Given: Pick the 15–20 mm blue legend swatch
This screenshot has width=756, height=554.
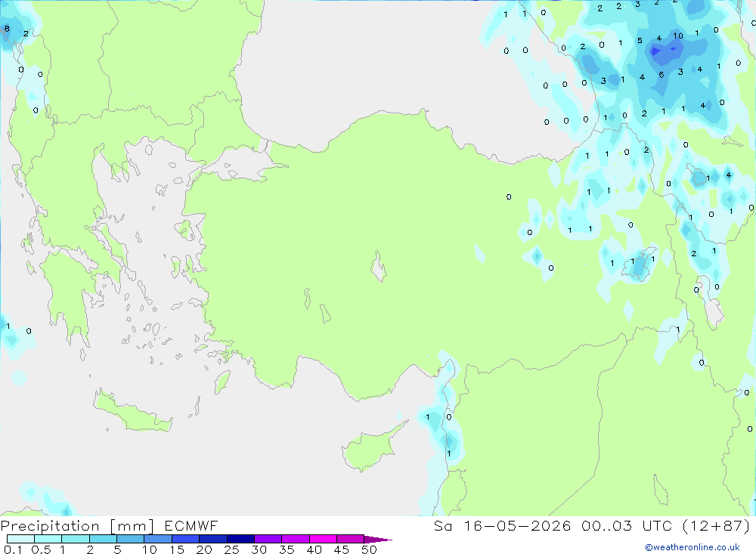Looking at the screenshot, I should pyautogui.click(x=185, y=539).
